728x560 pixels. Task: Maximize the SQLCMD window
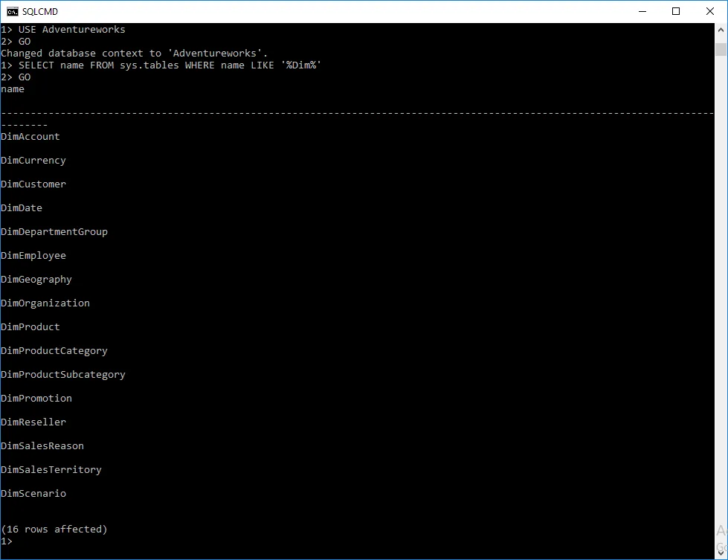tap(676, 11)
